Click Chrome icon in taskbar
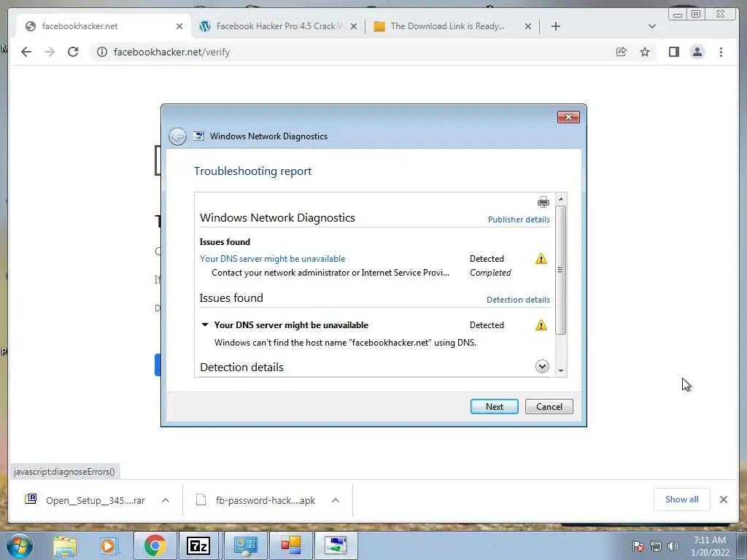This screenshot has width=747, height=560. [155, 545]
